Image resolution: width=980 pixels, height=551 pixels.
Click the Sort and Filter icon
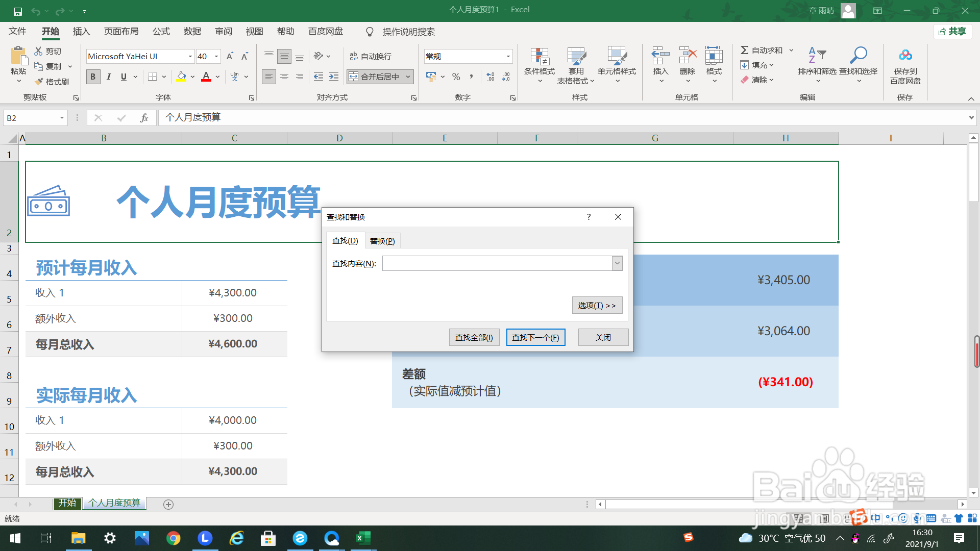817,55
